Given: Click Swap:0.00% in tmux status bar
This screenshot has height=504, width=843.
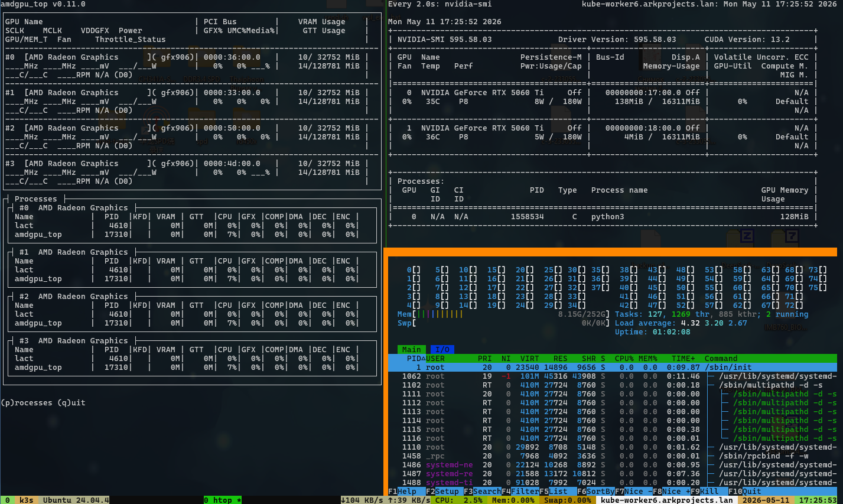Looking at the screenshot, I should (x=568, y=500).
